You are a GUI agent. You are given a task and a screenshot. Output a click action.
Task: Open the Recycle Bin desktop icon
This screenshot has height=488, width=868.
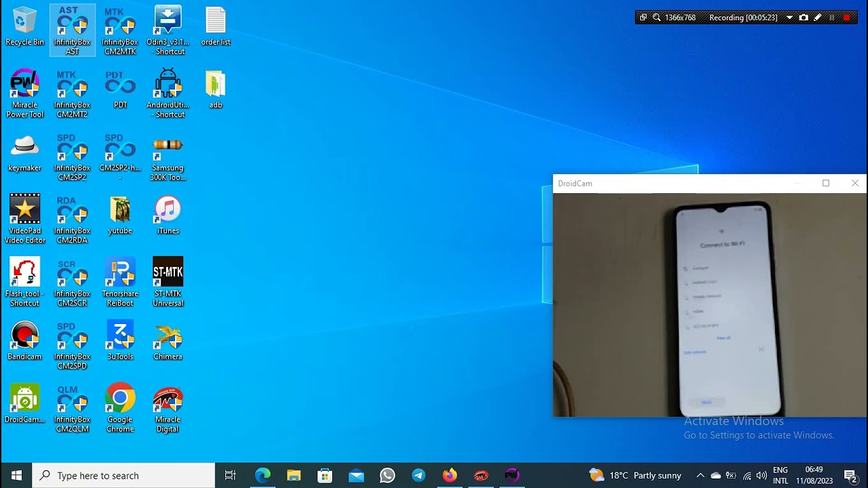(24, 27)
